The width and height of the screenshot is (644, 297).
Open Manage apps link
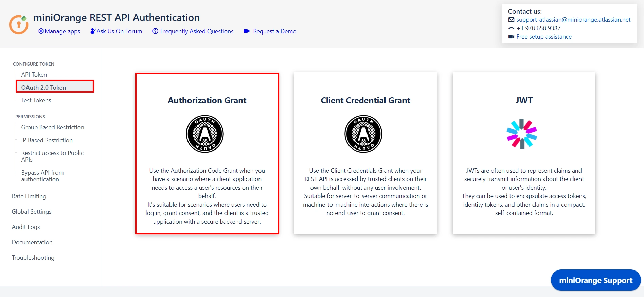pyautogui.click(x=62, y=31)
